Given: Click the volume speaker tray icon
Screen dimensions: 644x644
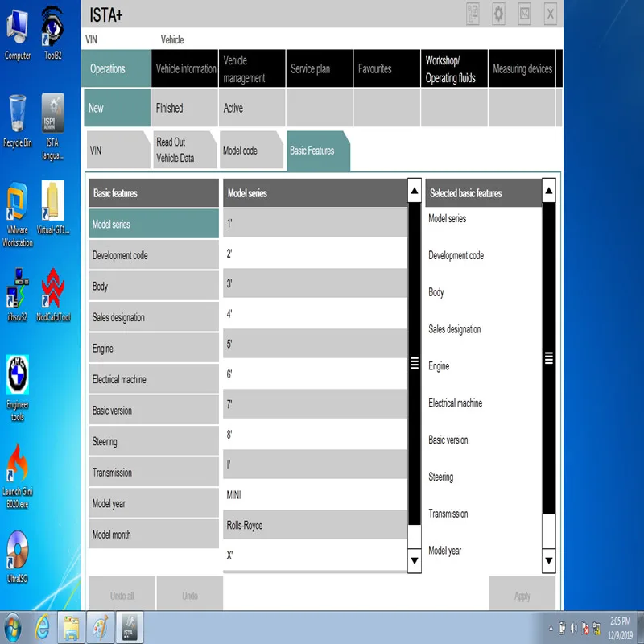Looking at the screenshot, I should point(574,629).
